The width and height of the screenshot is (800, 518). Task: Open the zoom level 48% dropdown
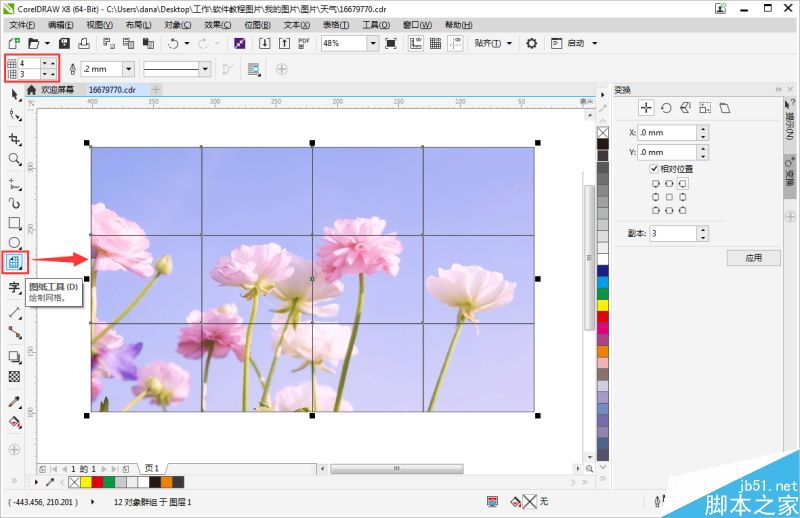click(x=372, y=44)
